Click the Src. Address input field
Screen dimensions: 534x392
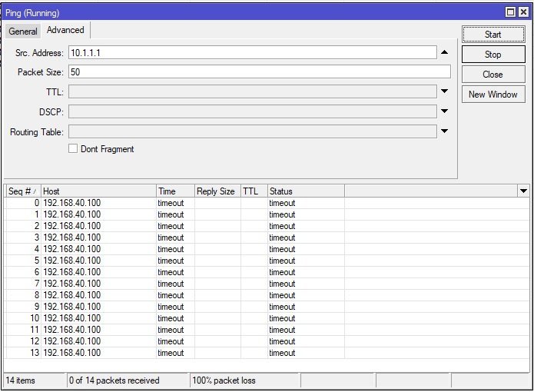click(252, 53)
